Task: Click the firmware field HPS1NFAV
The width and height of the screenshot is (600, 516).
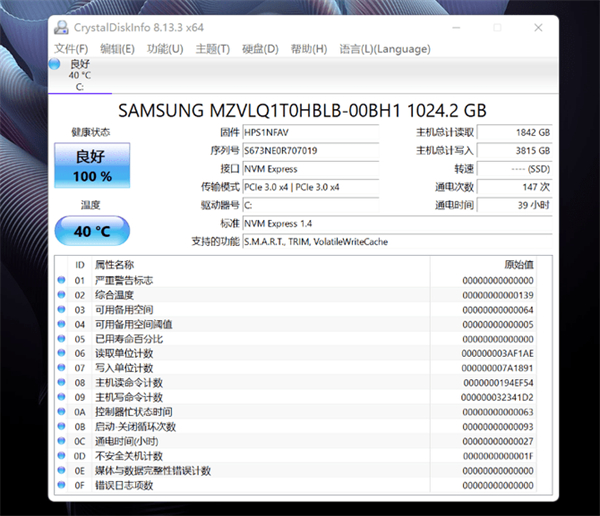Action: 310,132
